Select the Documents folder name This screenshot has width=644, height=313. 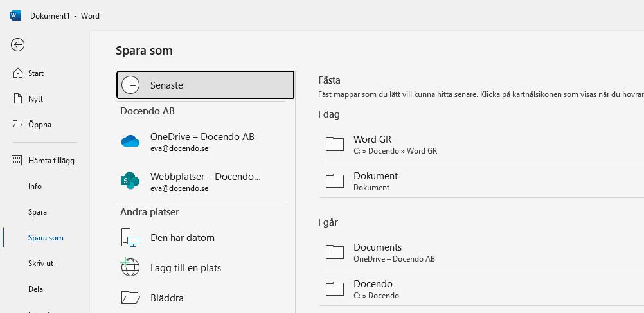(377, 247)
